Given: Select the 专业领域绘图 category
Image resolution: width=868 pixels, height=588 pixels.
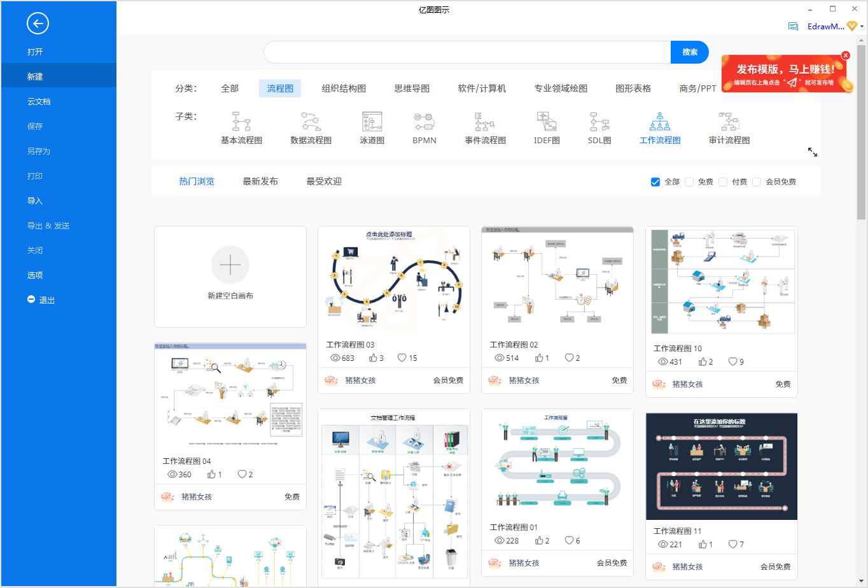Looking at the screenshot, I should pos(561,88).
